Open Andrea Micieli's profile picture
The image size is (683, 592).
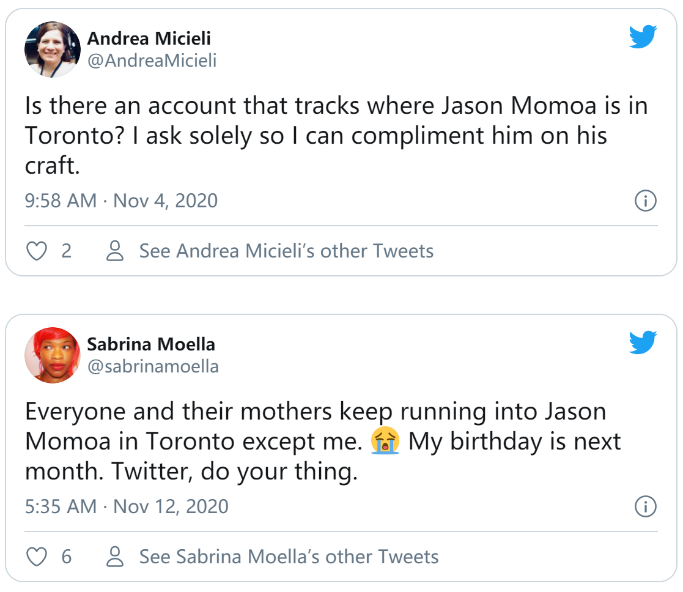coord(52,50)
